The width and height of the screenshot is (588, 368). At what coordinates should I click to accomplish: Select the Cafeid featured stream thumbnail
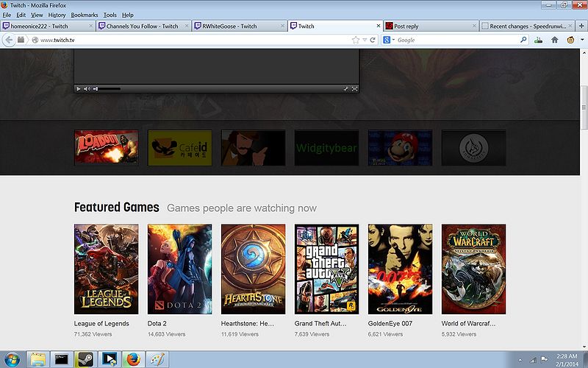(179, 148)
